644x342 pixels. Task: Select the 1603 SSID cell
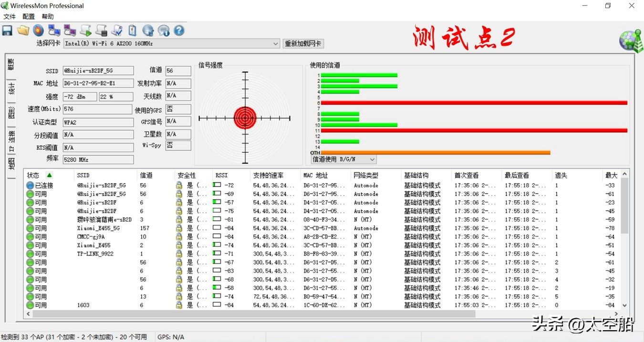[x=83, y=305]
